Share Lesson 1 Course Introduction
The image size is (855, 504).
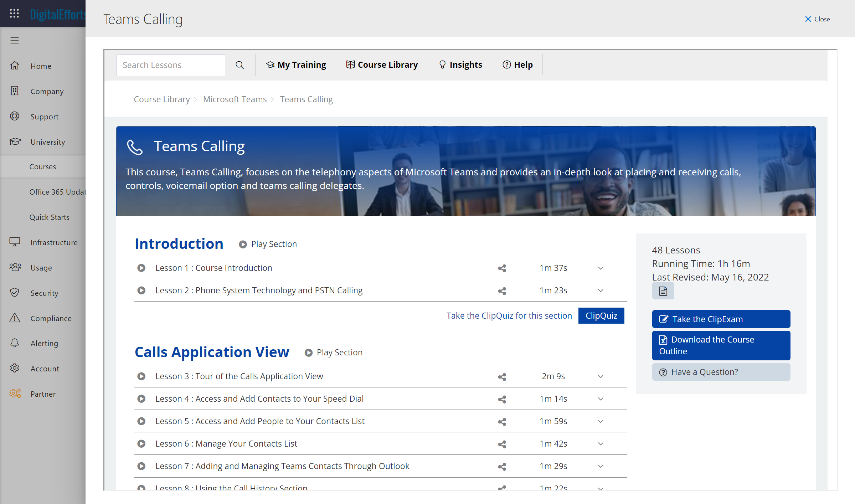(502, 268)
